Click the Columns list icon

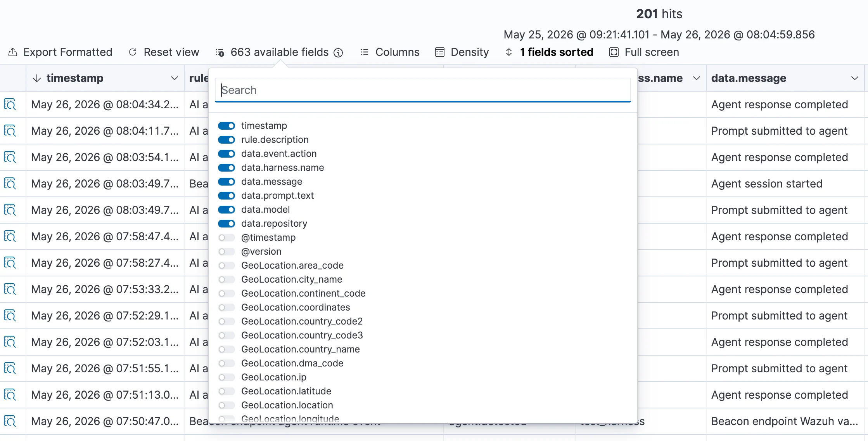[365, 52]
